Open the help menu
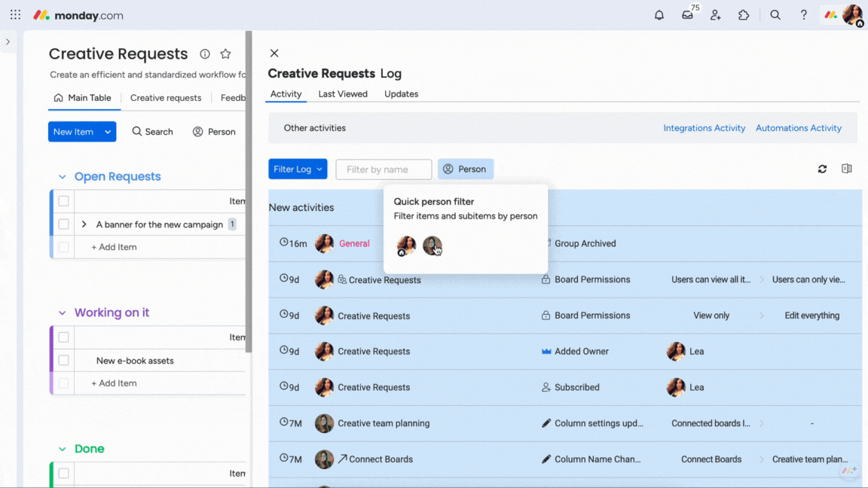 (x=803, y=14)
